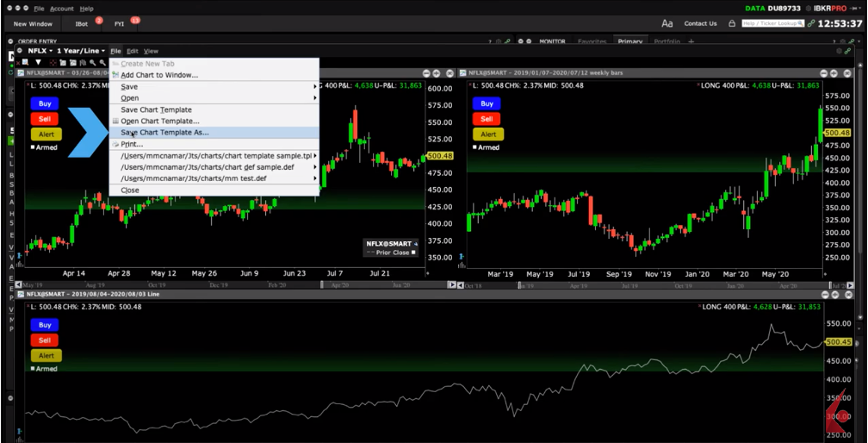Toggle Armed checkbox in the bottom line chart
The image size is (868, 443).
click(x=34, y=369)
